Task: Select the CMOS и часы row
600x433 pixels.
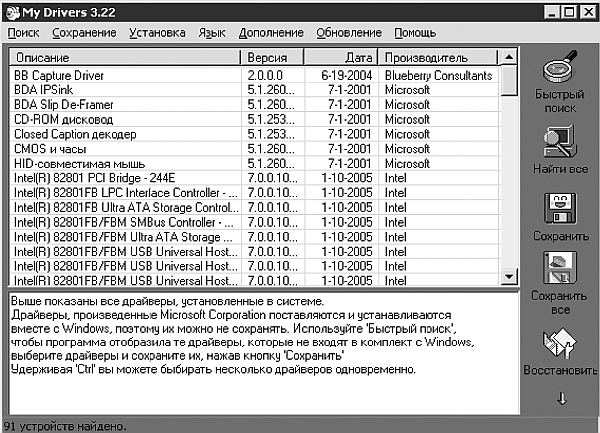Action: tap(254, 149)
